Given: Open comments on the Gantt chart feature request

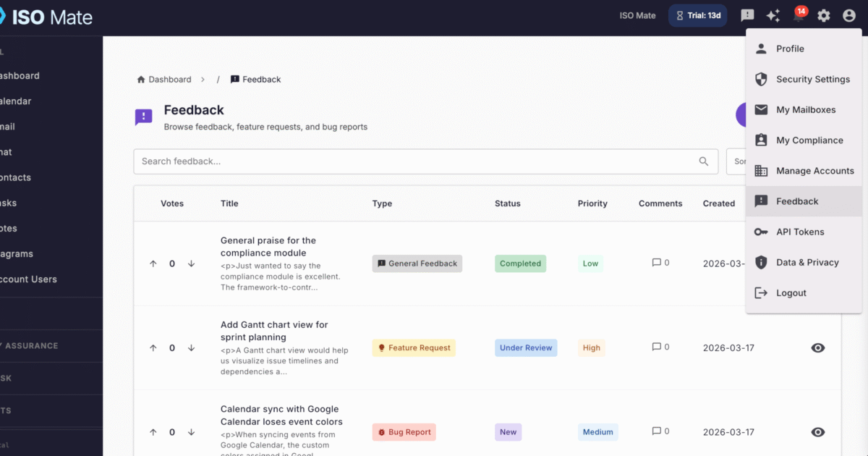Looking at the screenshot, I should (658, 347).
